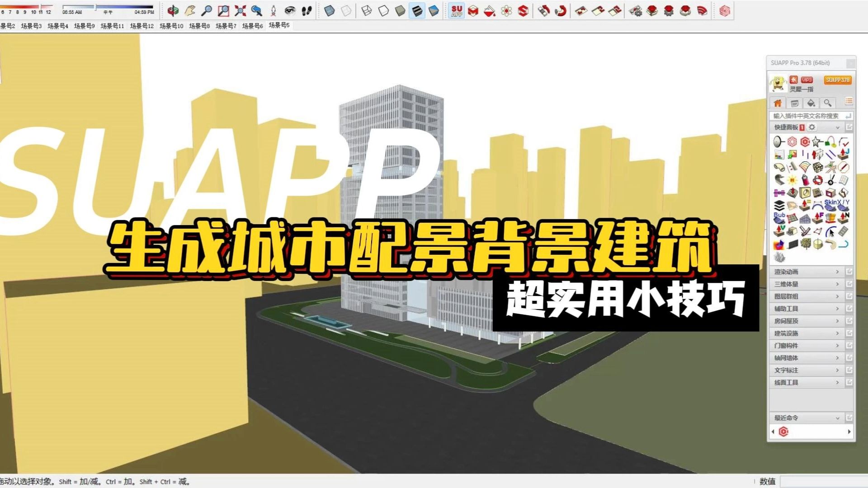Click the Previous view tool
868x488 pixels.
click(x=257, y=11)
